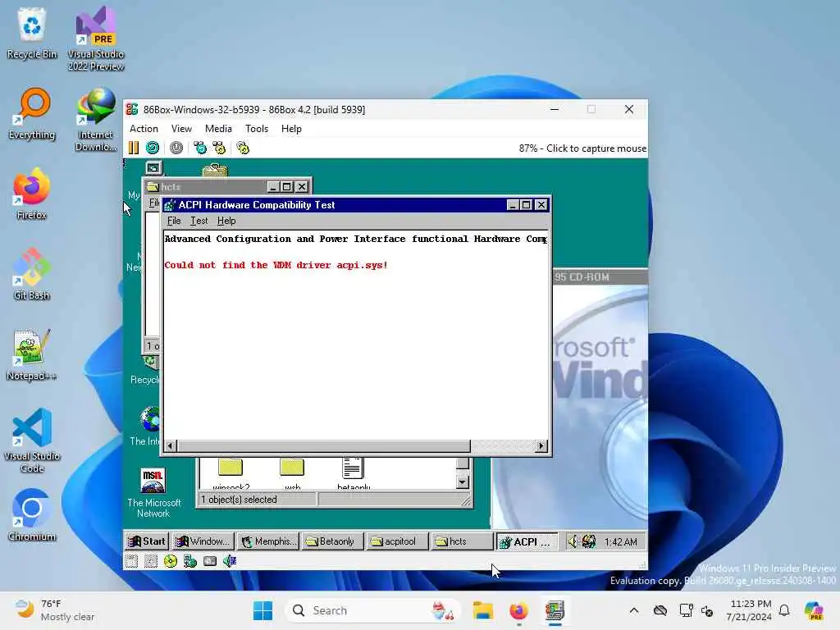
Task: Open Windows 11 Start menu
Action: tap(262, 610)
